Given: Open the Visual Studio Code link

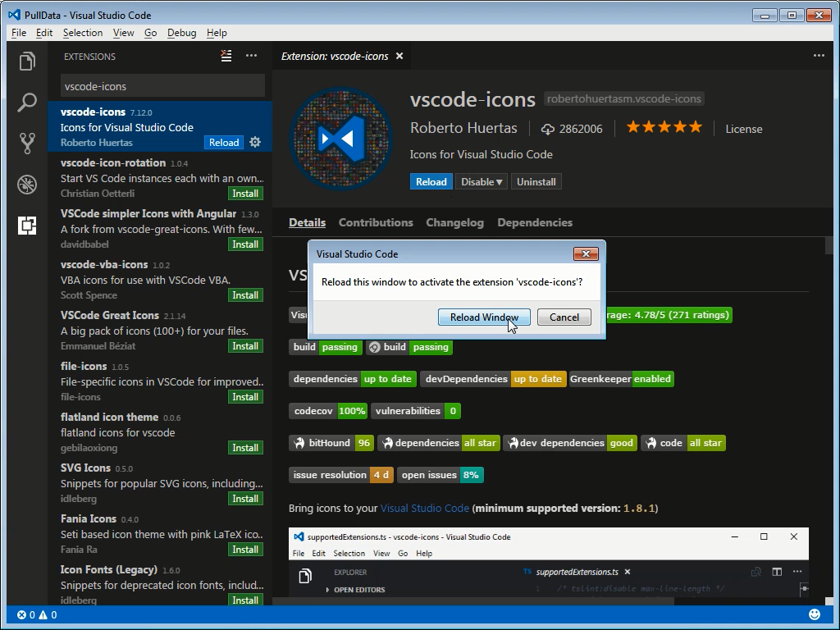Looking at the screenshot, I should [x=424, y=508].
